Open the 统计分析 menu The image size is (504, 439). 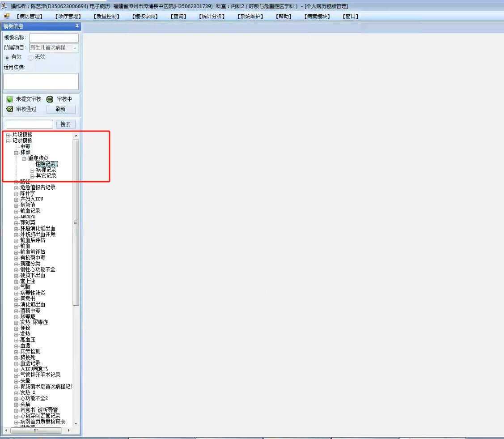[212, 17]
